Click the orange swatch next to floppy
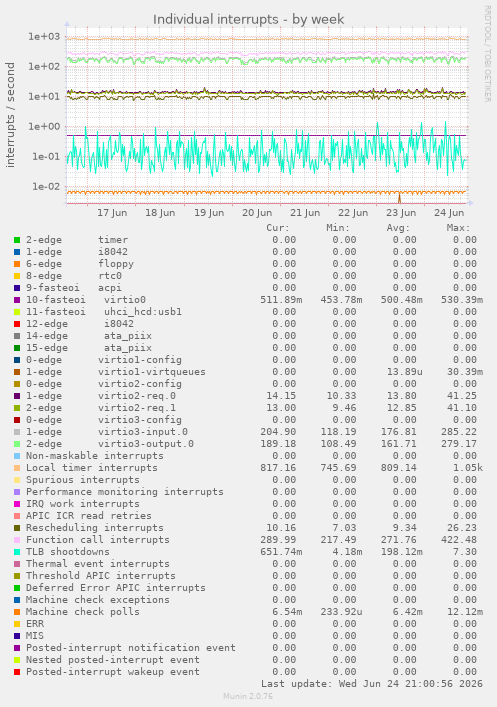497x707 pixels. (x=17, y=264)
